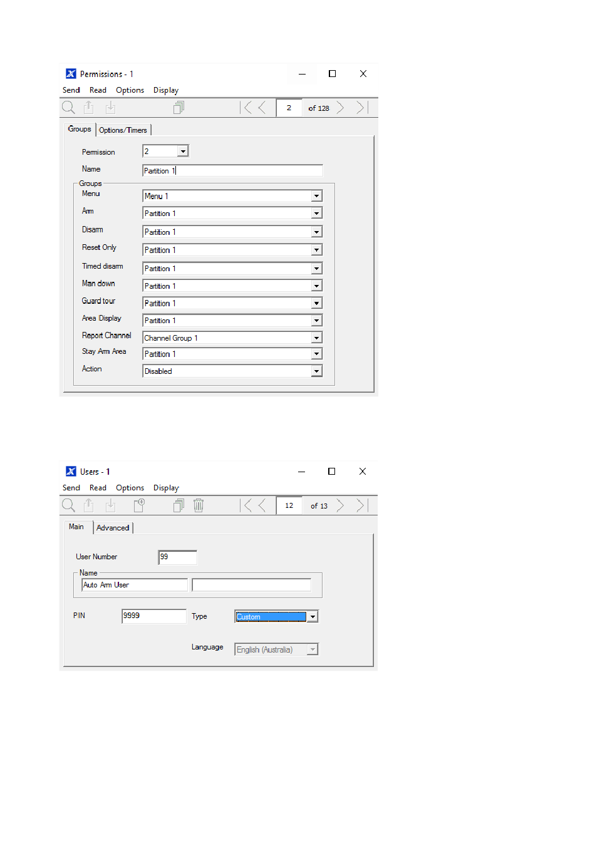Viewport: 595px width, 868px height.
Task: Open Read menu in Users window
Action: [98, 488]
